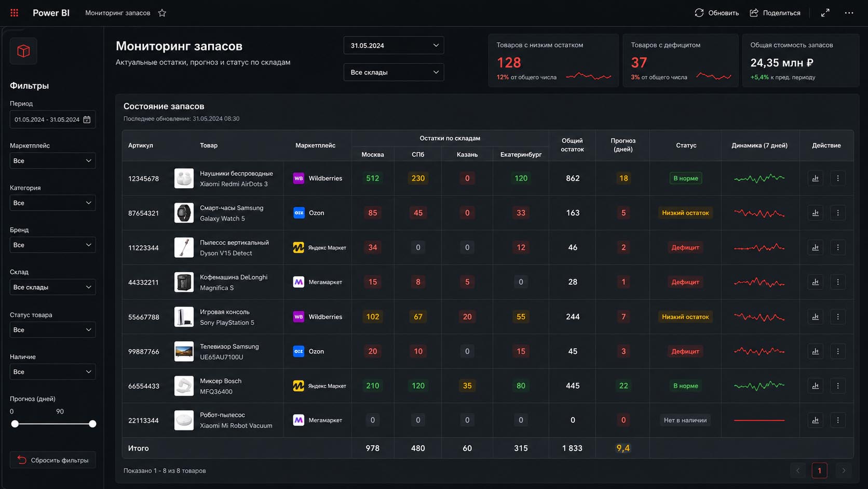Open the Наличие filter dropdown
This screenshot has width=868, height=489.
click(52, 372)
